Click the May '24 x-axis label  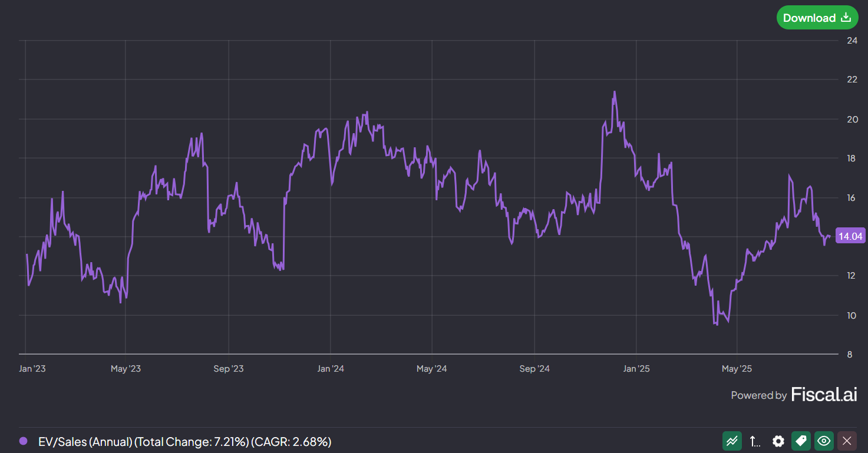click(431, 369)
